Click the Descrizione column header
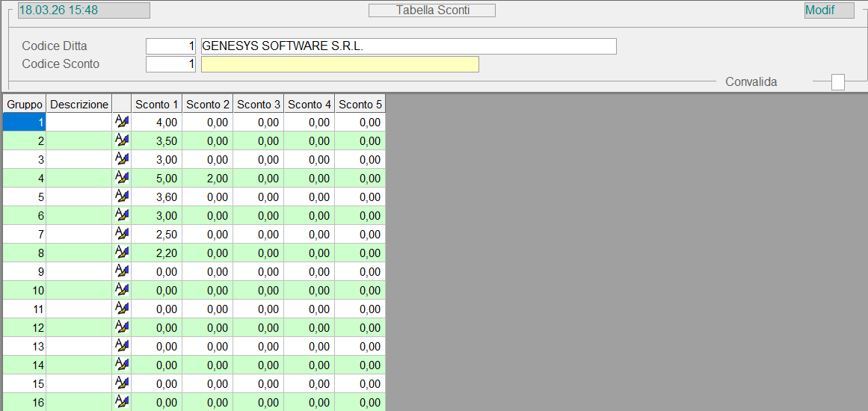This screenshot has width=868, height=411. point(79,104)
